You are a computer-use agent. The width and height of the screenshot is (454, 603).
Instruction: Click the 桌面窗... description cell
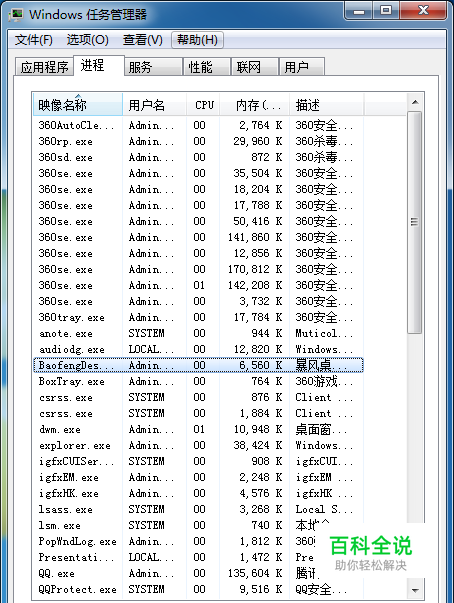coord(321,430)
